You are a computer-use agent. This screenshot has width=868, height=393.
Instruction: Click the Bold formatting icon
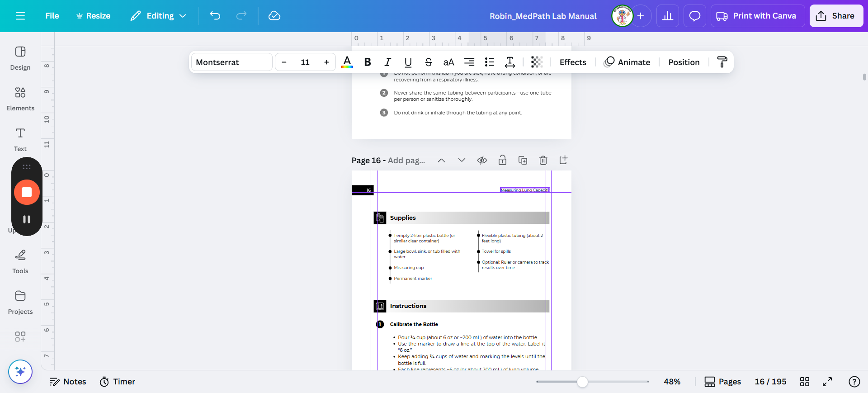tap(368, 62)
